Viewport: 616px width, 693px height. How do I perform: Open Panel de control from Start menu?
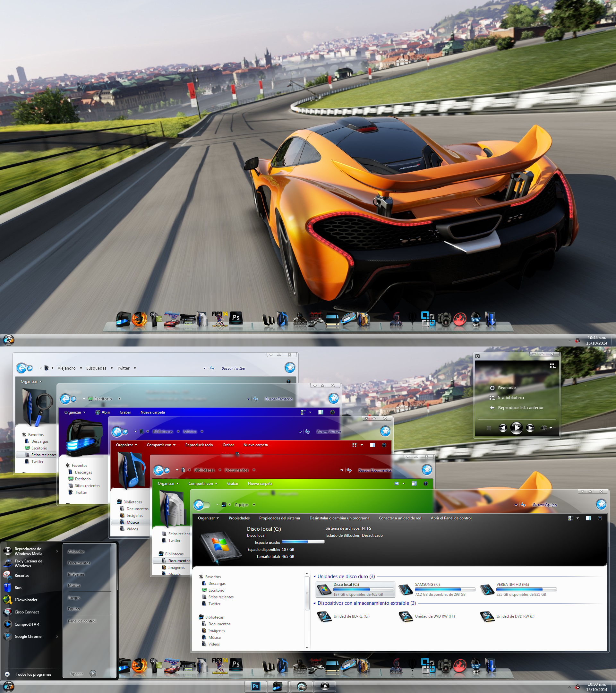pos(82,621)
